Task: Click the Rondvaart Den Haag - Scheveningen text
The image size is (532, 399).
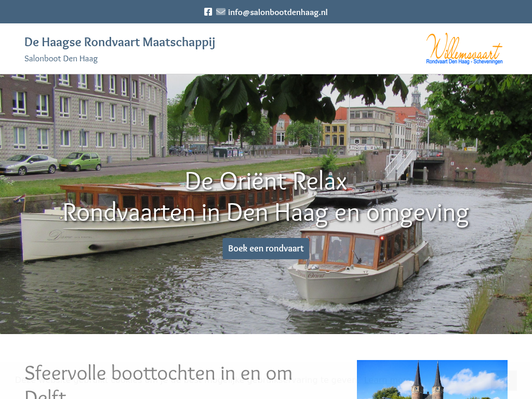Action: pos(464,62)
